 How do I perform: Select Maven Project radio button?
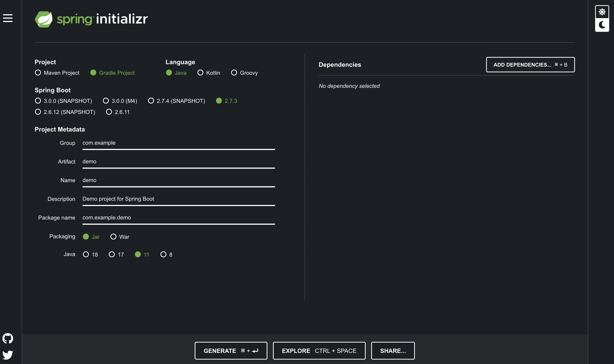pos(38,73)
